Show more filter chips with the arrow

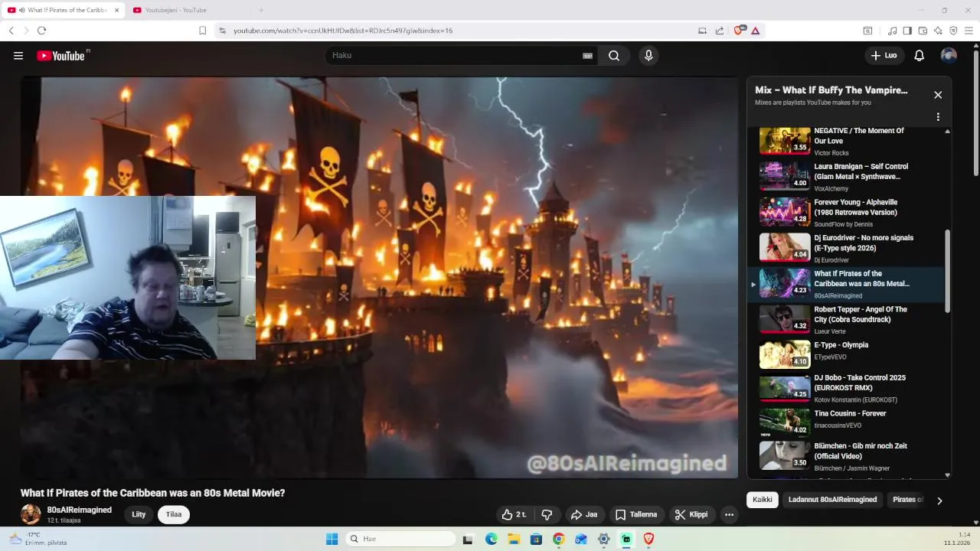click(939, 500)
